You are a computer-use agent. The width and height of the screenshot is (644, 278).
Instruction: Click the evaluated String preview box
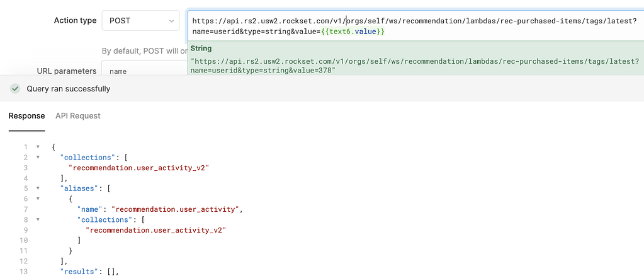pyautogui.click(x=415, y=59)
